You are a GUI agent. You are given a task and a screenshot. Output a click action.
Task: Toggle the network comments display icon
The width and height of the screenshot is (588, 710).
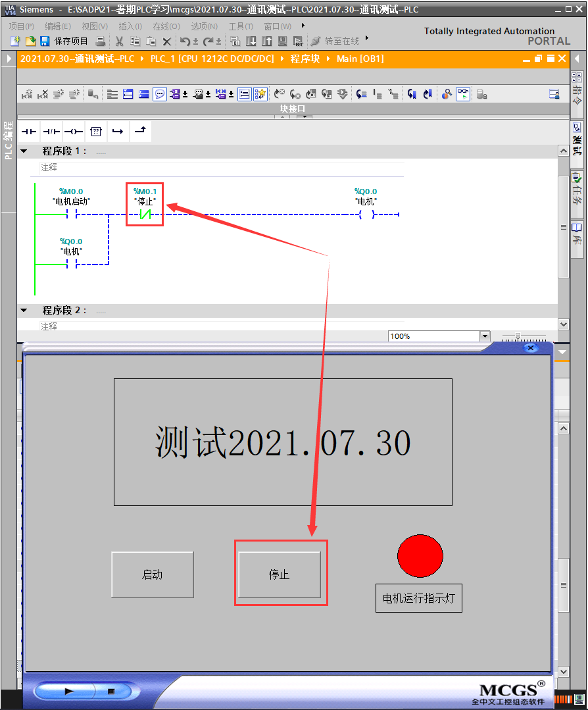pos(245,94)
